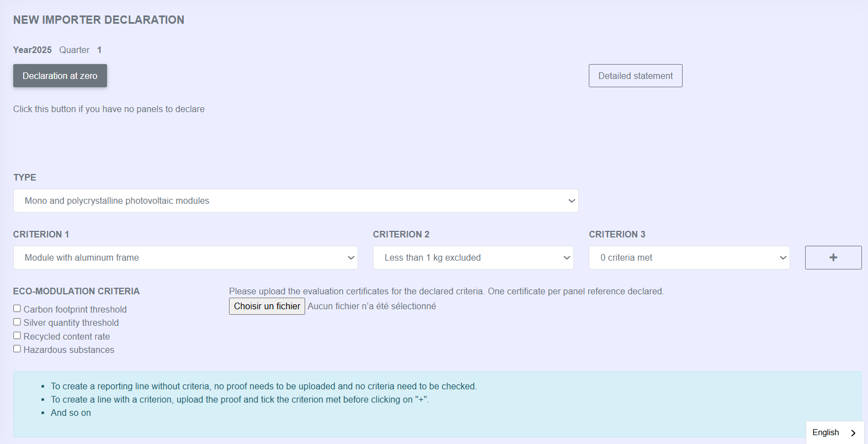Click the Declaration at zero button
This screenshot has height=444, width=868.
60,76
